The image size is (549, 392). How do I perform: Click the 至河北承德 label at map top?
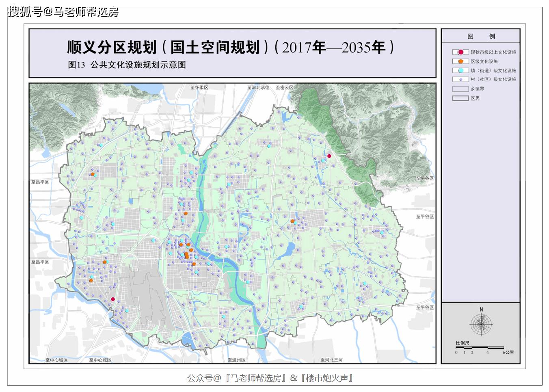(258, 87)
